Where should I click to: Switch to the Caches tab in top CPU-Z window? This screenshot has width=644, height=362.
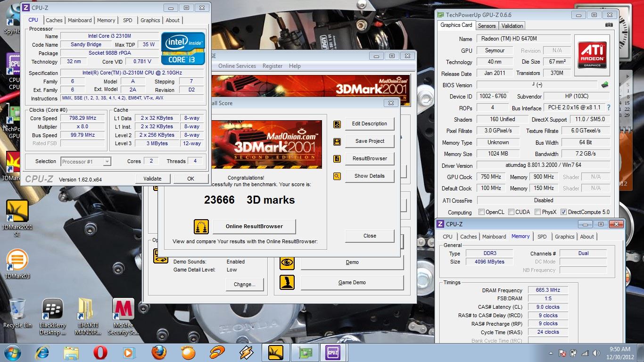click(54, 20)
